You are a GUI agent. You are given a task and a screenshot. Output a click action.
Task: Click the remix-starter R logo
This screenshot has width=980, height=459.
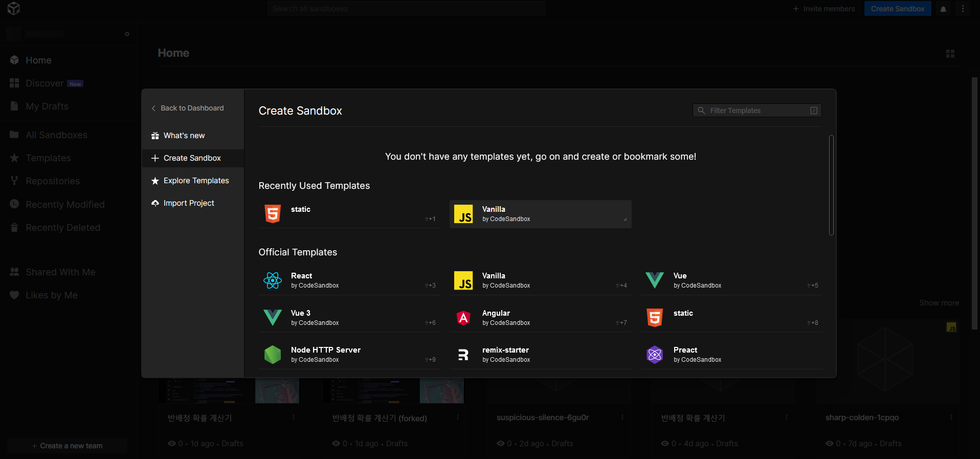click(463, 355)
